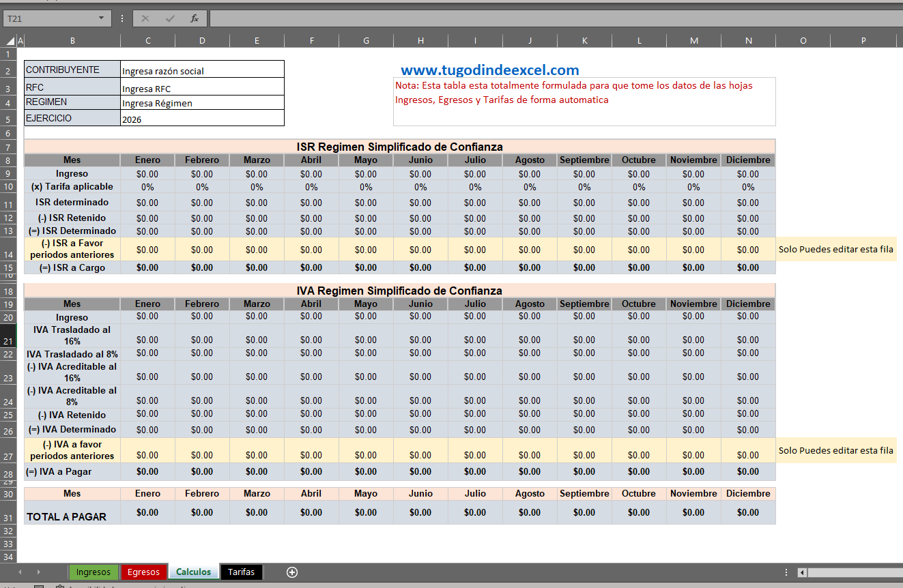Click inside the formula bar input
This screenshot has width=903, height=588.
pyautogui.click(x=556, y=18)
